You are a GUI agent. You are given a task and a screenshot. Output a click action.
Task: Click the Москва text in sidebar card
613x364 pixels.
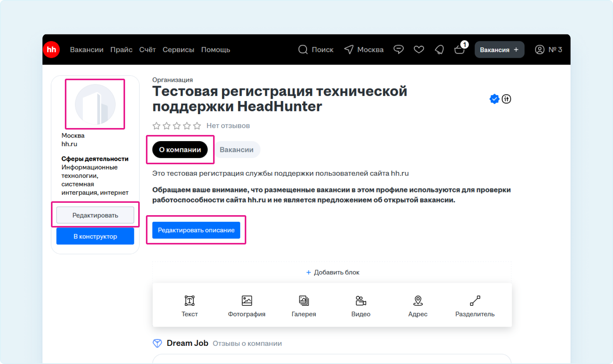(73, 135)
